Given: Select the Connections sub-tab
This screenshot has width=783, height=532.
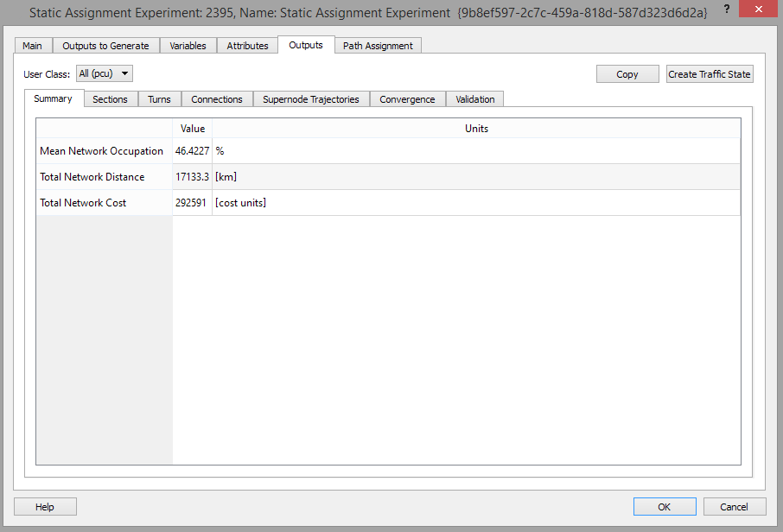Looking at the screenshot, I should (x=216, y=98).
